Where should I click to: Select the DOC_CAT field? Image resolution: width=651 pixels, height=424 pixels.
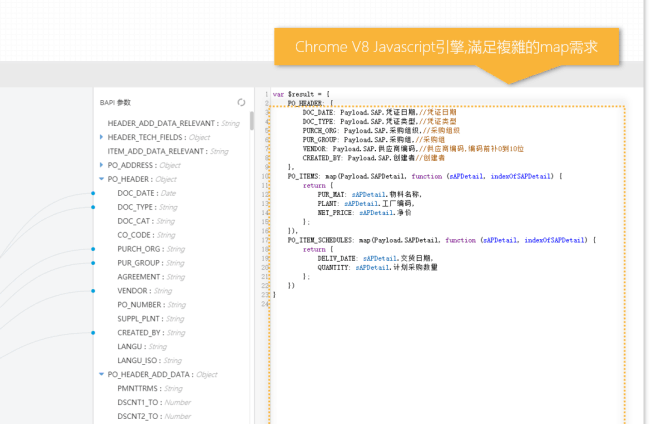(x=146, y=221)
